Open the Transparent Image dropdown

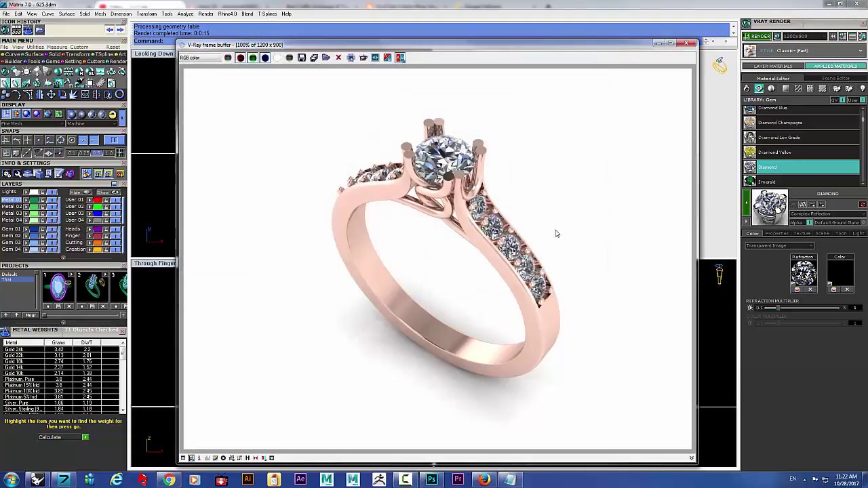(x=779, y=245)
